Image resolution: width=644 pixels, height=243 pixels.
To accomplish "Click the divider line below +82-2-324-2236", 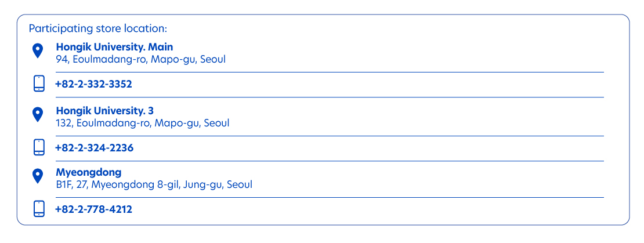I will click(330, 161).
